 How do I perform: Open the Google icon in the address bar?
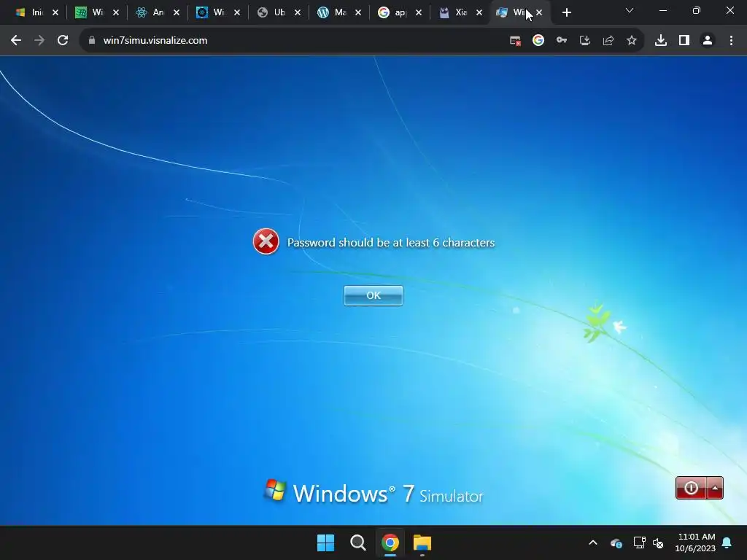tap(538, 41)
